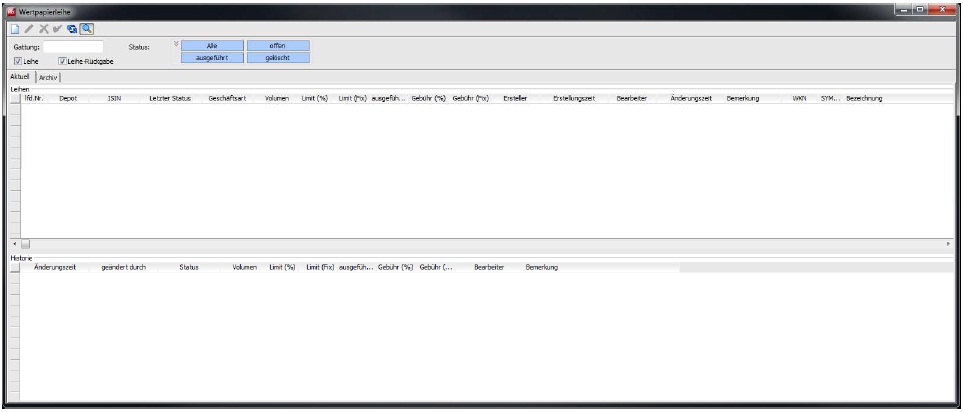Click Bearbeiter header in Leihen table
This screenshot has width=963, height=412.
pos(632,98)
